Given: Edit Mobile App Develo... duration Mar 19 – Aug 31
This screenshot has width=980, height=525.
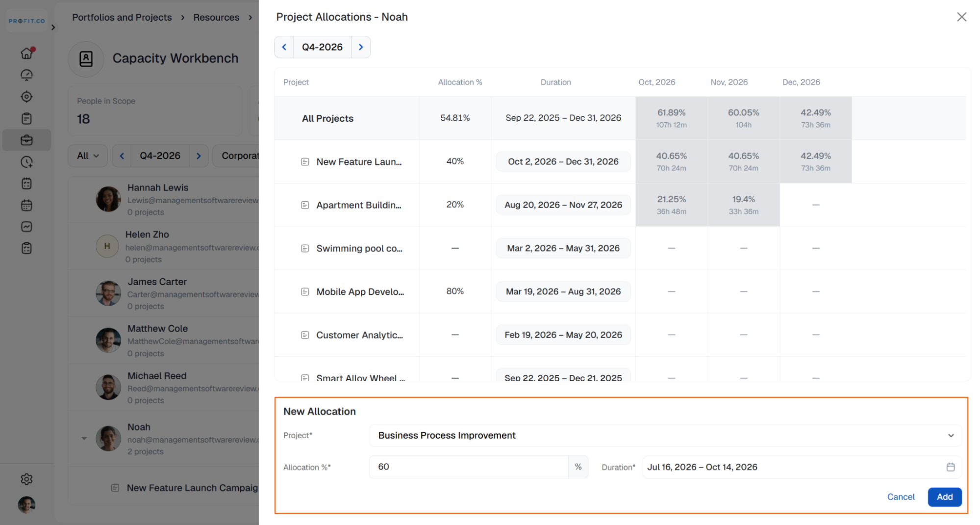Looking at the screenshot, I should 563,291.
